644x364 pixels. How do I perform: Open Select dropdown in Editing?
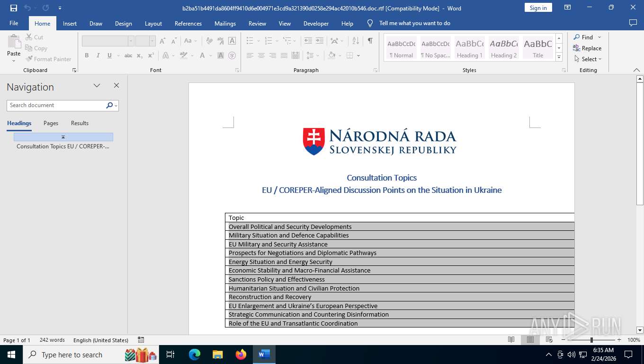click(588, 59)
